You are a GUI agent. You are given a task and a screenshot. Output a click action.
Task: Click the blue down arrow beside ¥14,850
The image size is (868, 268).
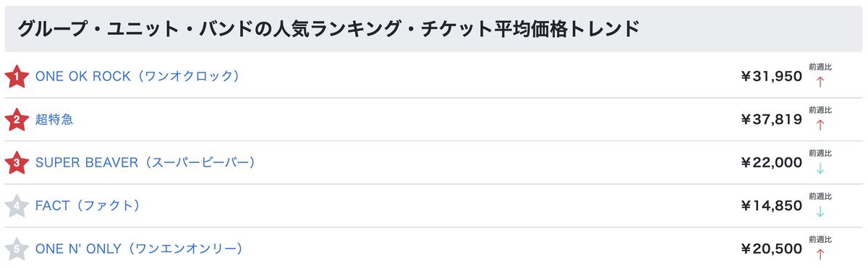click(x=820, y=212)
